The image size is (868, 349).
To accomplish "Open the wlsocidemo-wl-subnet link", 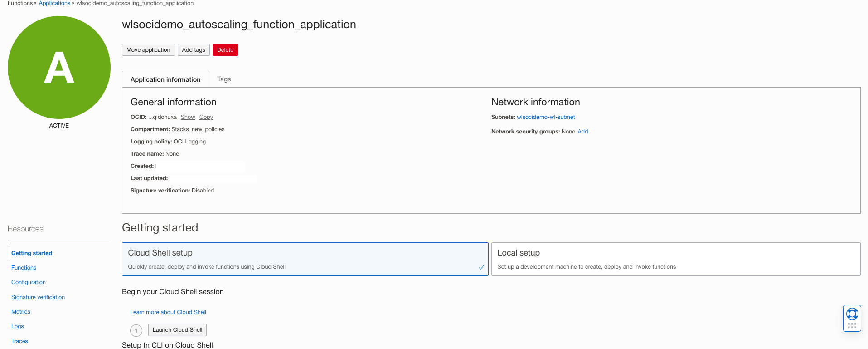I will click(546, 117).
